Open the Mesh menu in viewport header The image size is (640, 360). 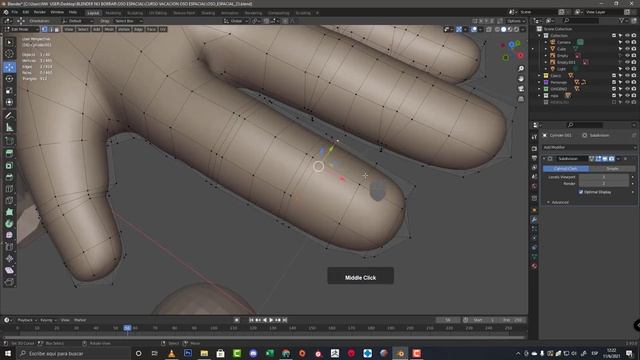pos(109,29)
